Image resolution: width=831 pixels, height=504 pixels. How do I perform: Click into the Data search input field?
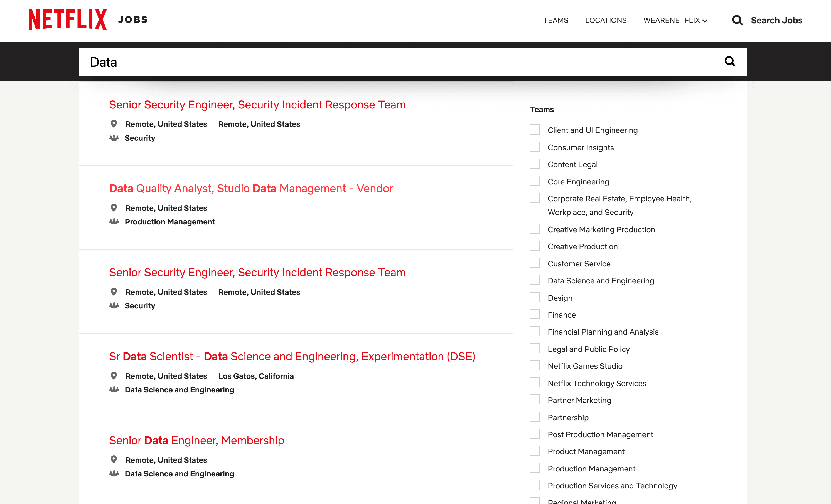[x=371, y=62]
